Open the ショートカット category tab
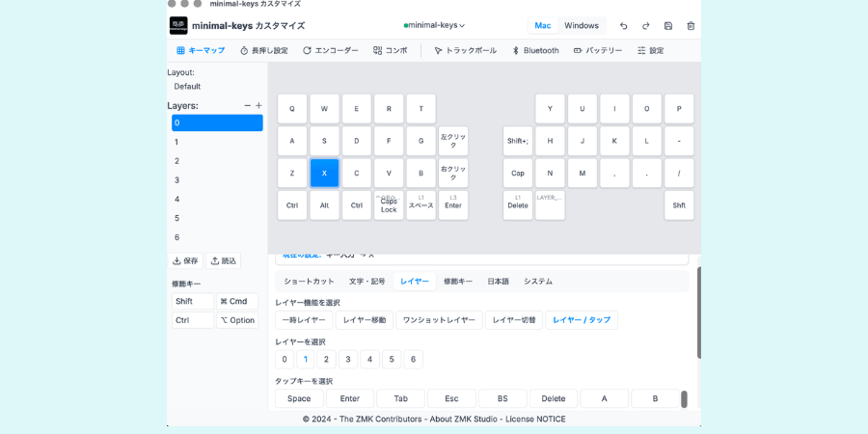The width and height of the screenshot is (868, 434). point(309,282)
